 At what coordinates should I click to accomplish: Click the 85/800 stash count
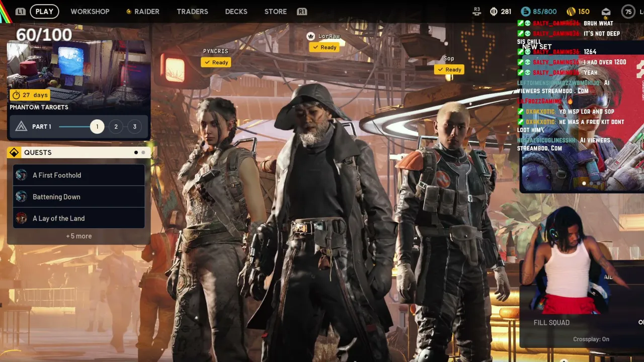click(x=545, y=12)
